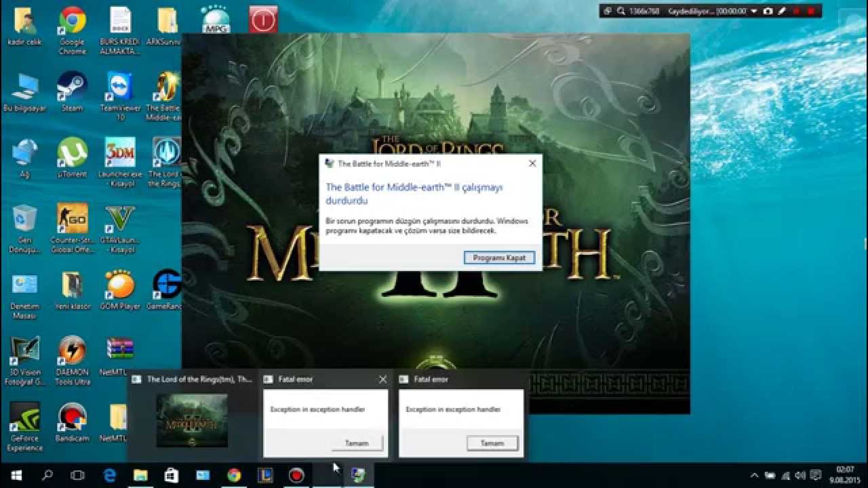This screenshot has height=488, width=868.
Task: Click the taskbar search icon
Action: 47,475
